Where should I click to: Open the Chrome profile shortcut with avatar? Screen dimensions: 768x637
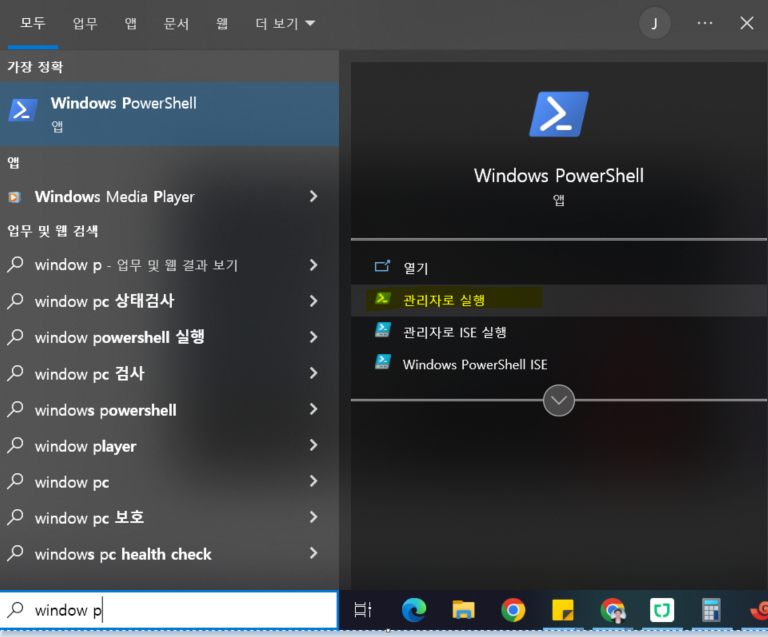tap(613, 610)
